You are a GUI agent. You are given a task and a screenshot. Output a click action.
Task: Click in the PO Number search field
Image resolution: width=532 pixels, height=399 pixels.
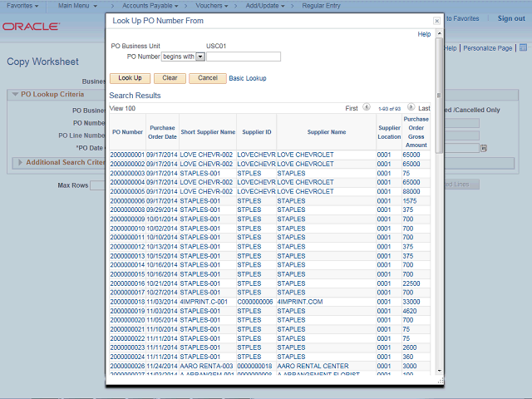pyautogui.click(x=244, y=57)
